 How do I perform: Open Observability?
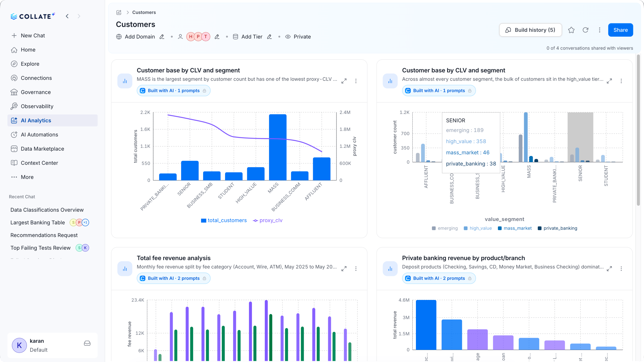point(52,106)
